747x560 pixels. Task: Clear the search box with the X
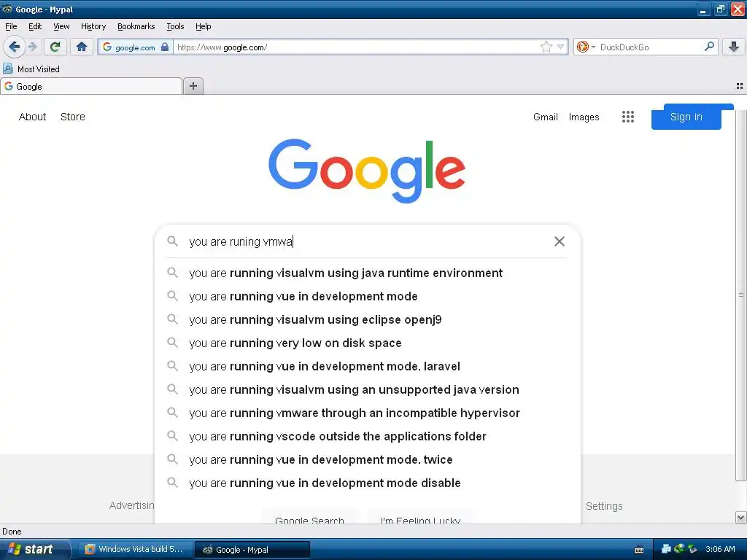click(x=560, y=241)
